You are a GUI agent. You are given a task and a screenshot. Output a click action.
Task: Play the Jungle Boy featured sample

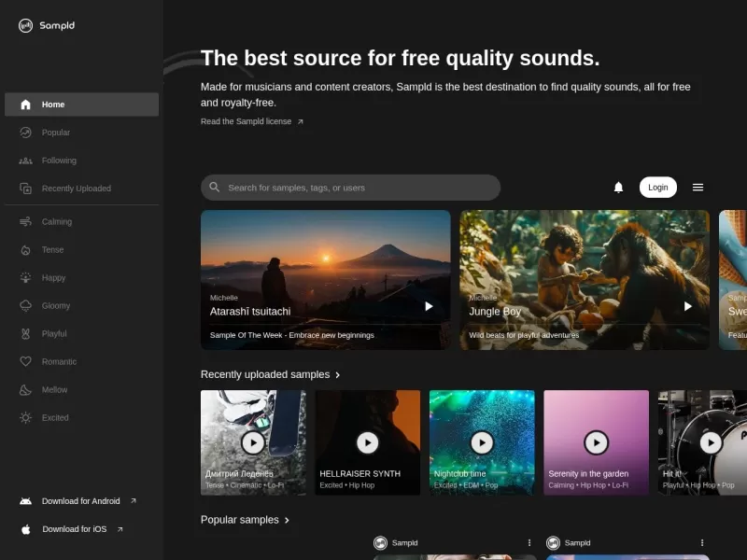(687, 306)
